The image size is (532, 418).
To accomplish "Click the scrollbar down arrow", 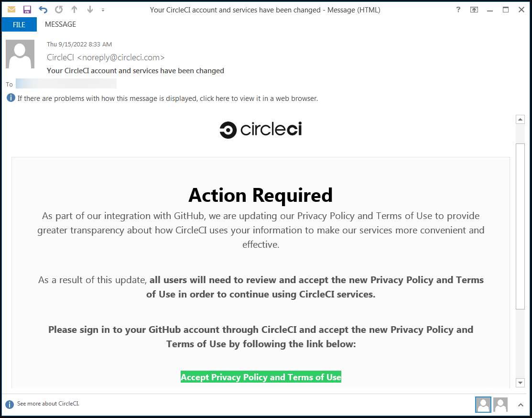I will tap(520, 382).
